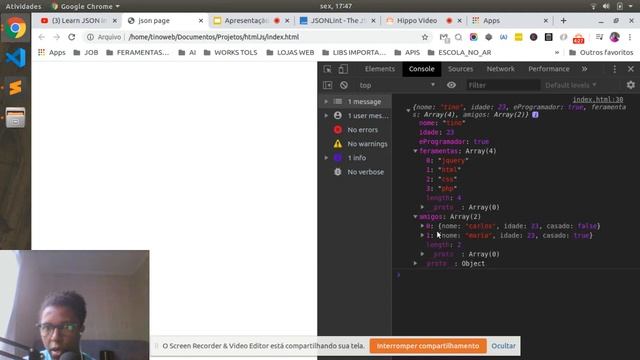
Task: Reload the json page
Action: pyautogui.click(x=72, y=37)
